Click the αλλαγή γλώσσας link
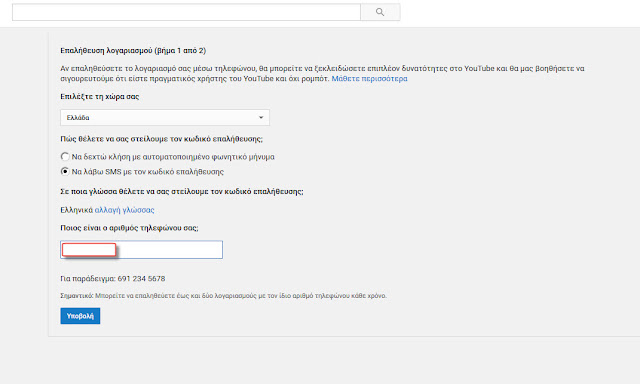 pyautogui.click(x=124, y=210)
